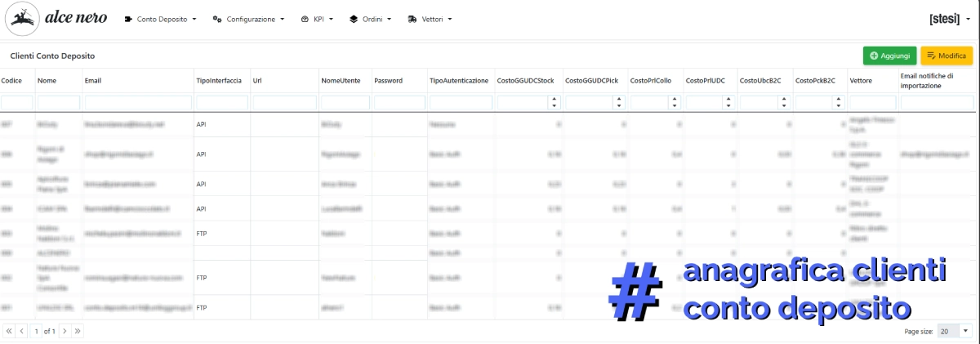
Task: Sort by Email column header
Action: click(93, 81)
